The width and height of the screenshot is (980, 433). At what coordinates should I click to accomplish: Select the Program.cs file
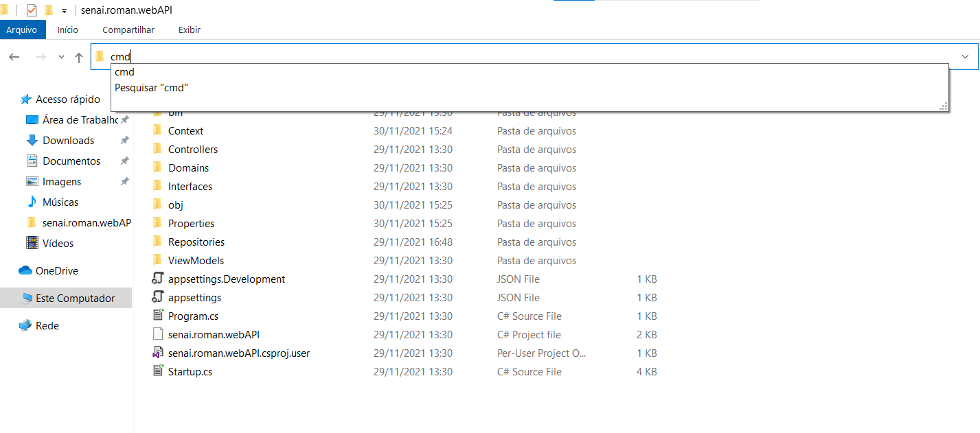pyautogui.click(x=194, y=316)
